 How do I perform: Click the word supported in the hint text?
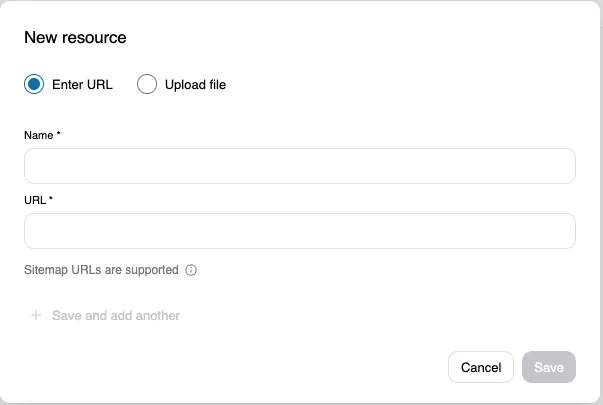click(x=151, y=270)
